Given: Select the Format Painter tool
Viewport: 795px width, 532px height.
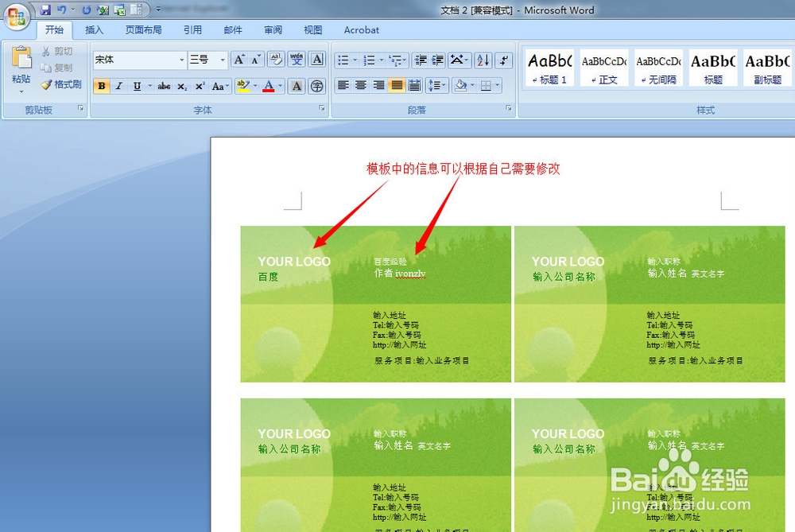Looking at the screenshot, I should (62, 85).
